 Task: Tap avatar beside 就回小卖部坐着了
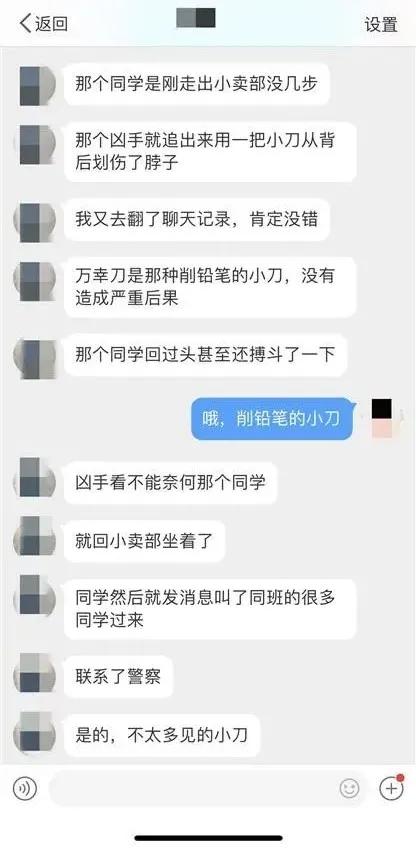click(35, 536)
